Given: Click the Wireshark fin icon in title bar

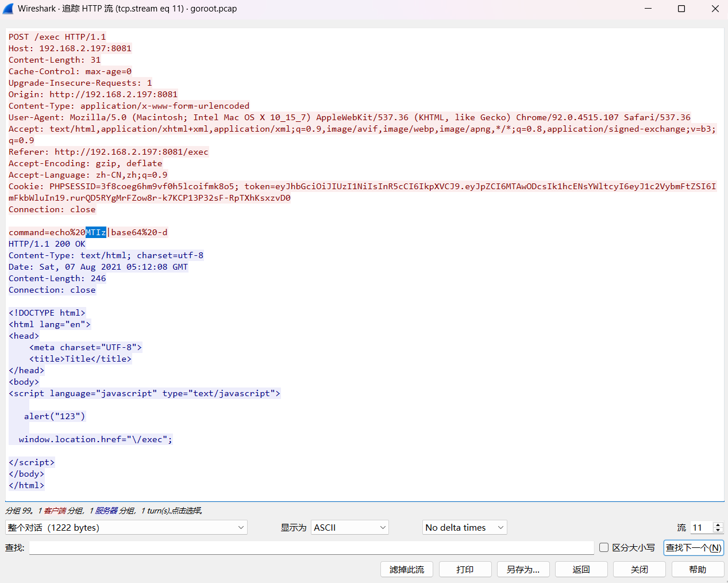Looking at the screenshot, I should pyautogui.click(x=8, y=9).
